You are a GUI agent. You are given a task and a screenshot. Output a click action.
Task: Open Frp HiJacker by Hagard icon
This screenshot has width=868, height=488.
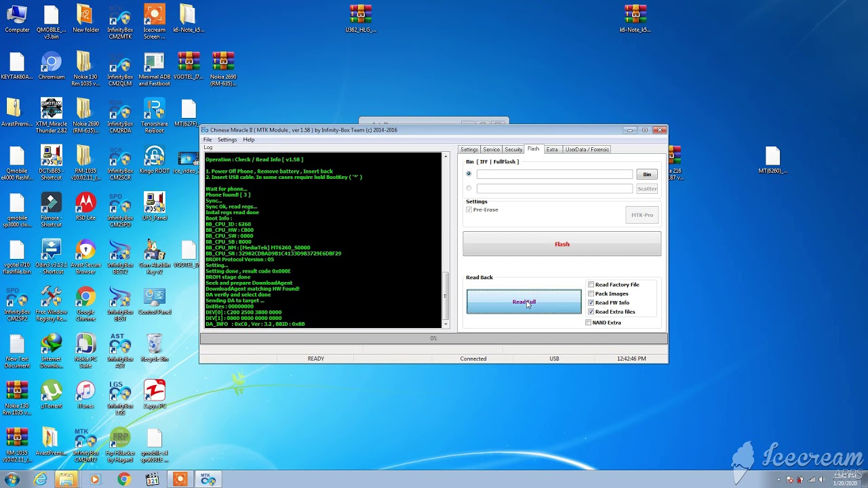coord(120,445)
